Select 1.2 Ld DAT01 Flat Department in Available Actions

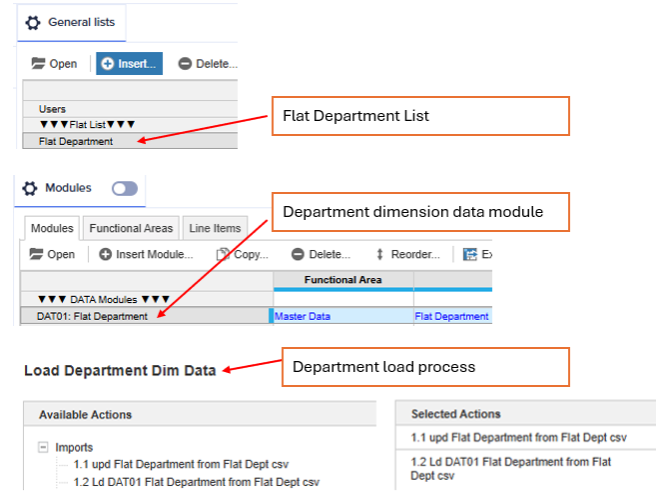click(x=196, y=482)
